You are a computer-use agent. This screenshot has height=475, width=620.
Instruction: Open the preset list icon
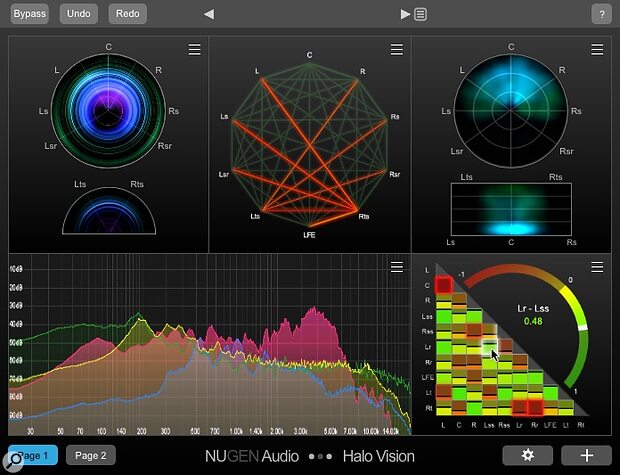[420, 15]
